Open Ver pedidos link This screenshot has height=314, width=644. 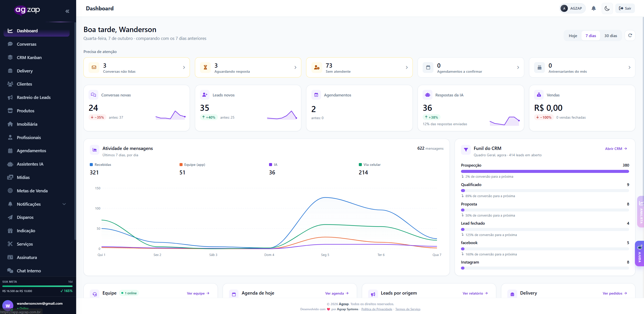tap(615, 293)
